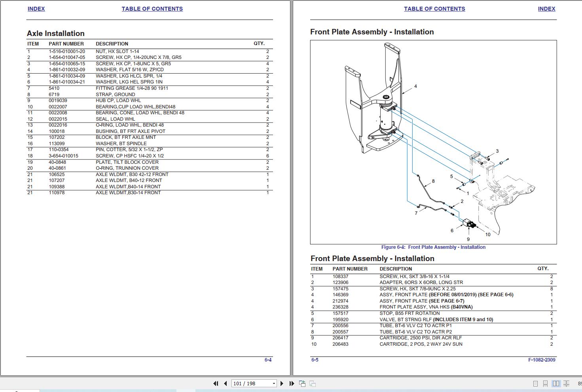Click the Figure 6-4 caption
The image size is (582, 392).
pos(433,247)
